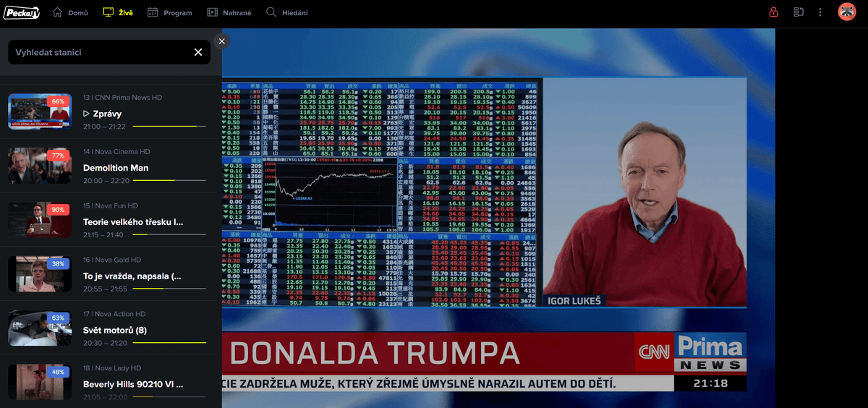868x408 pixels.
Task: Click the Svět motorů progress bar
Action: coord(169,343)
